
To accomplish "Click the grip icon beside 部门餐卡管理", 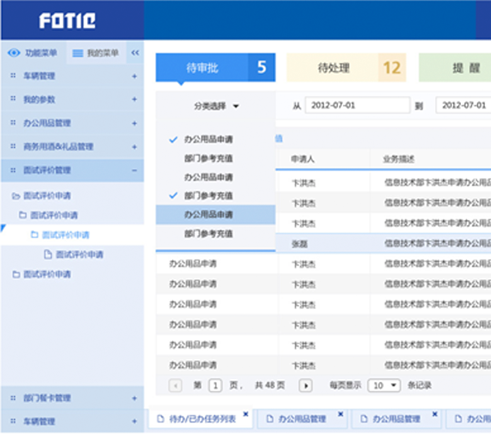I will point(13,398).
